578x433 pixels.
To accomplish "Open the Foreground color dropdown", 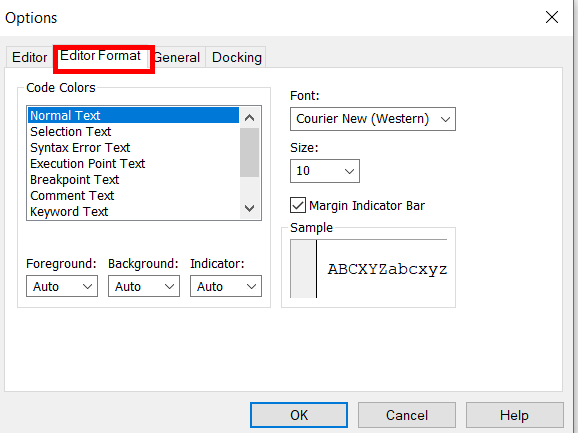I will (62, 286).
